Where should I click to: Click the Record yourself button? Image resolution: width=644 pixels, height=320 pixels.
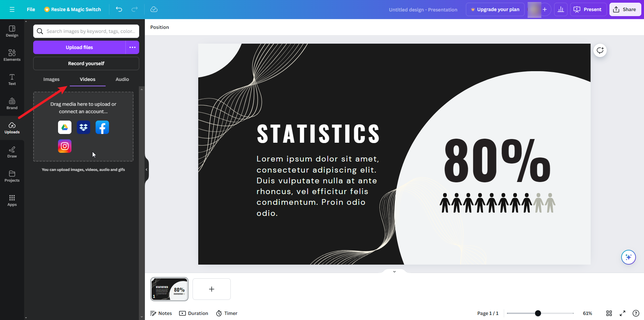coord(86,63)
